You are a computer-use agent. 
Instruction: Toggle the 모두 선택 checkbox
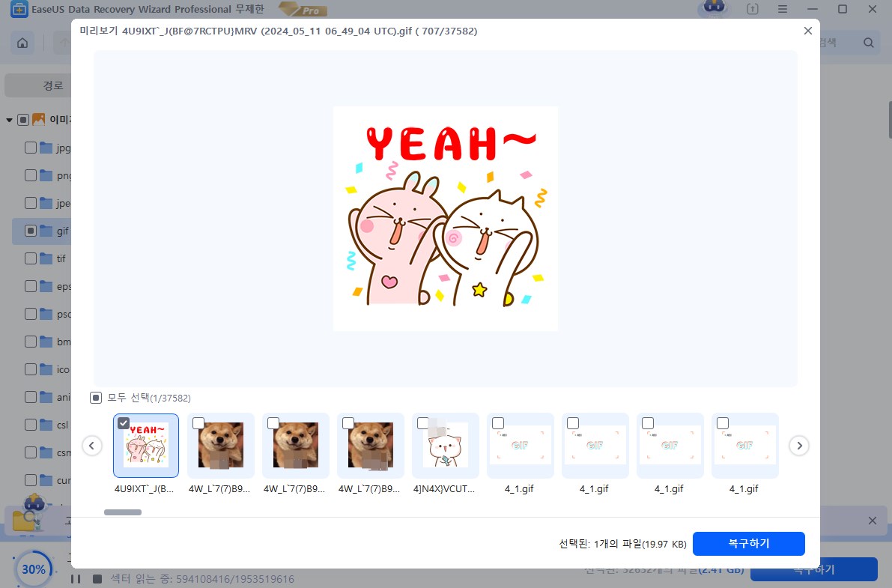pos(96,398)
